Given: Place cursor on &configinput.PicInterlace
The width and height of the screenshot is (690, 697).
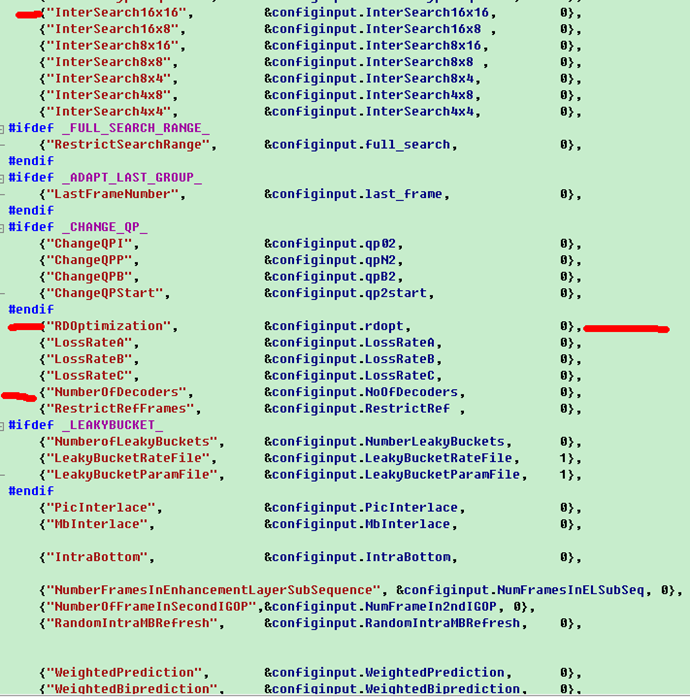Looking at the screenshot, I should (361, 508).
